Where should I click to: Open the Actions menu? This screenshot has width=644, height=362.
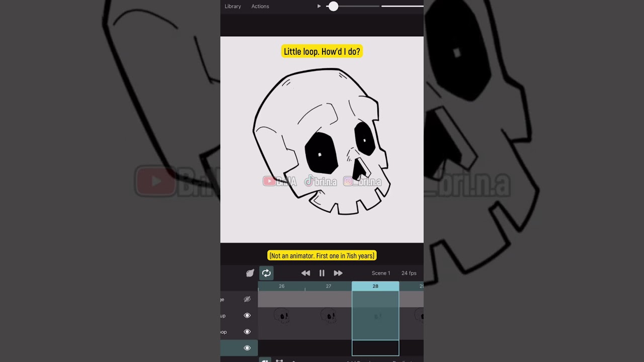pyautogui.click(x=260, y=6)
